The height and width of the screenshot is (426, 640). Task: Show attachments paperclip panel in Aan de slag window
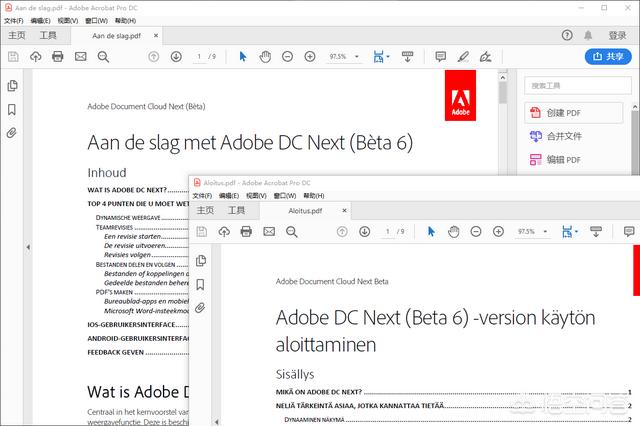(12, 133)
